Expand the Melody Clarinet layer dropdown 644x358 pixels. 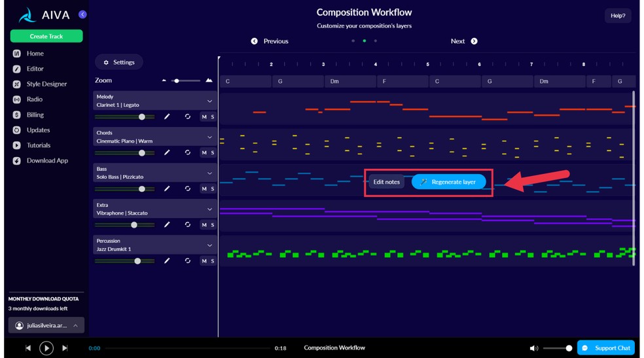click(x=209, y=101)
